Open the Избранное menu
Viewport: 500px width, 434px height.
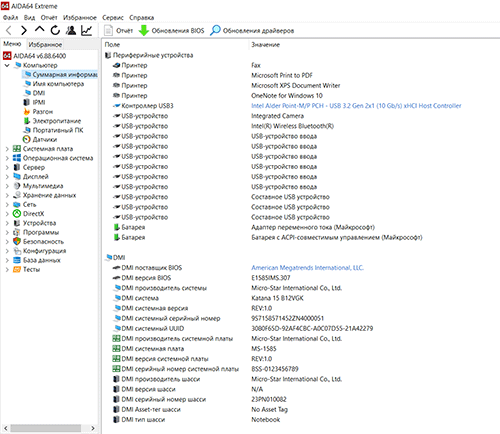point(80,18)
